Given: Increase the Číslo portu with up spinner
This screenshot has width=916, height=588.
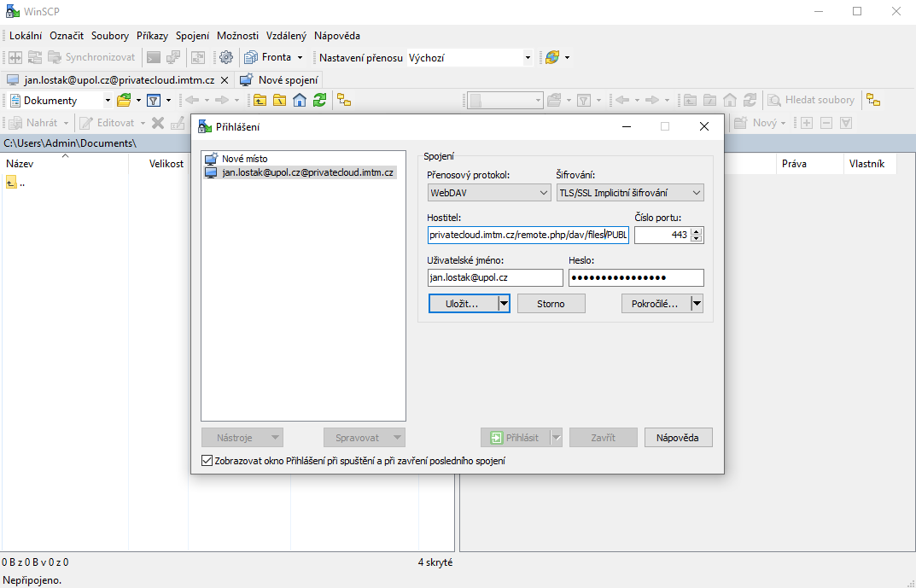Looking at the screenshot, I should click(x=696, y=231).
